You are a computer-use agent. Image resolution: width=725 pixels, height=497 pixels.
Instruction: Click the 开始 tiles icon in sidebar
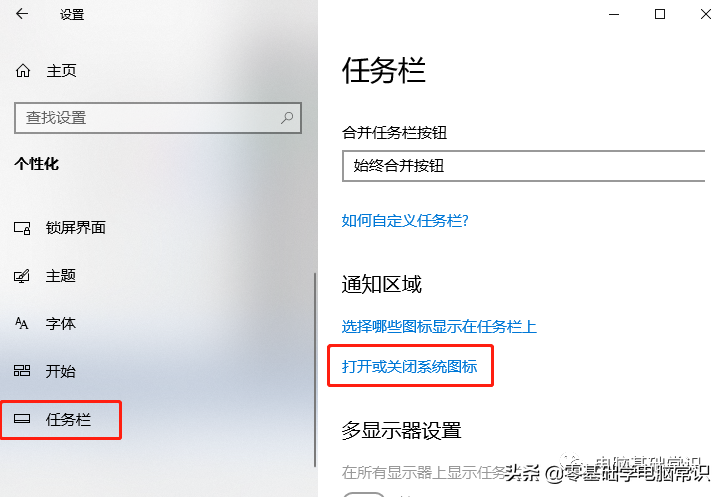22,371
